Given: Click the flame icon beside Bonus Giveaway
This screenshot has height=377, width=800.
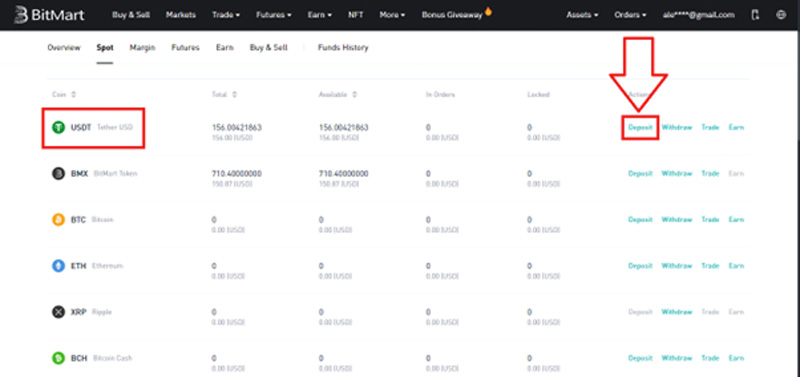Looking at the screenshot, I should (x=488, y=12).
